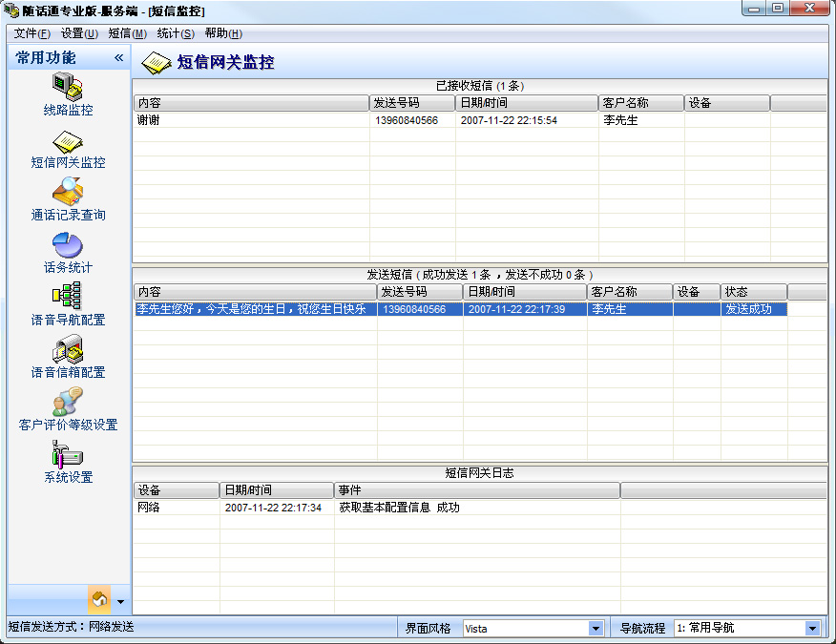Viewport: 836px width, 644px height.
Task: Maximize the 随话通 window
Action: pyautogui.click(x=778, y=9)
